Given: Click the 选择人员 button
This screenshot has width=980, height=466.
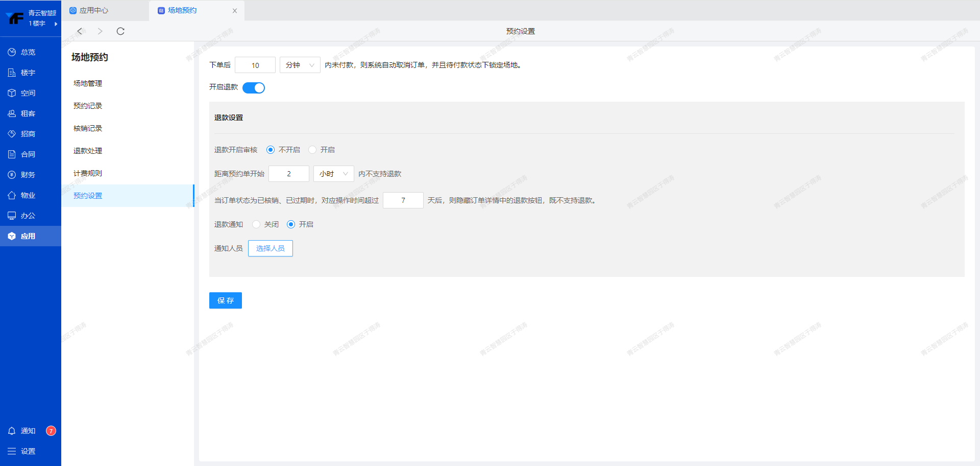Looking at the screenshot, I should coord(270,248).
